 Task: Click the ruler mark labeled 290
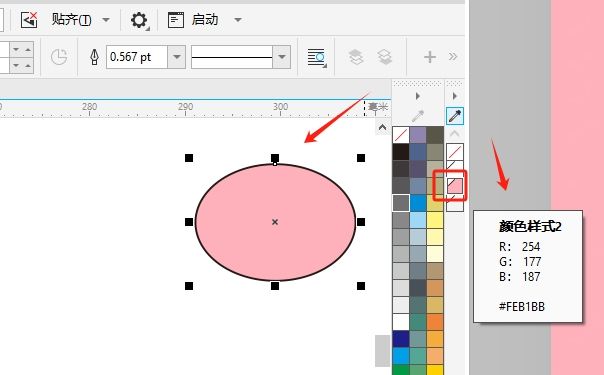pos(185,106)
